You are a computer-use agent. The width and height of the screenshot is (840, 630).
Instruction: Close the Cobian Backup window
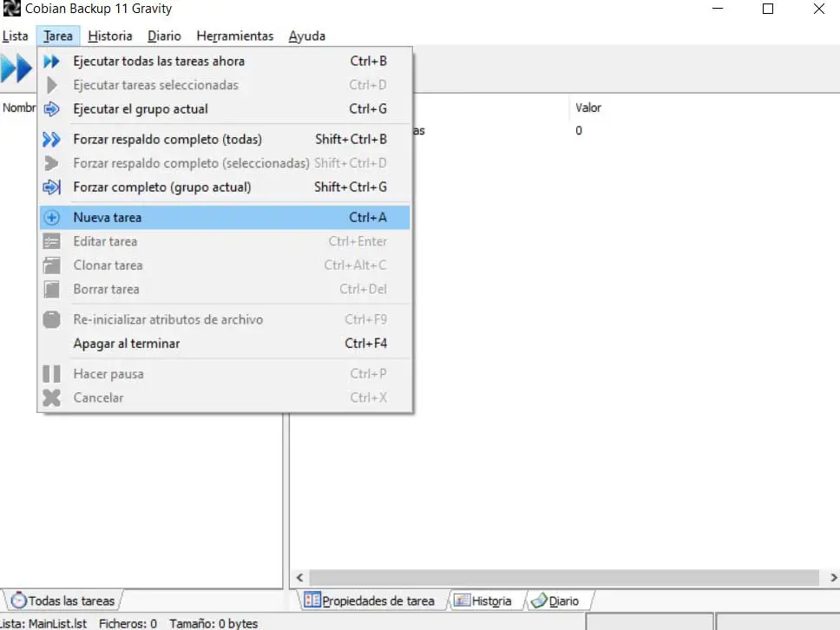[818, 9]
